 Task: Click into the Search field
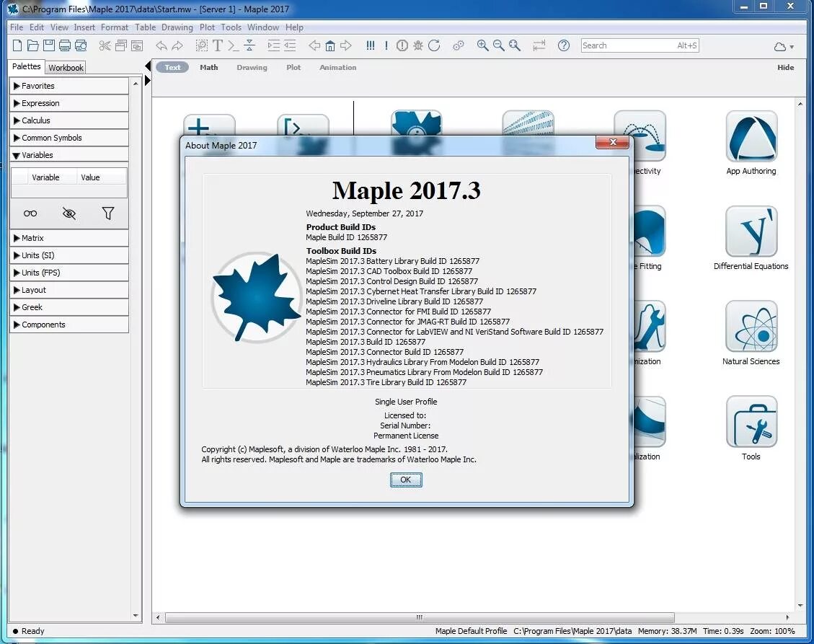point(640,45)
